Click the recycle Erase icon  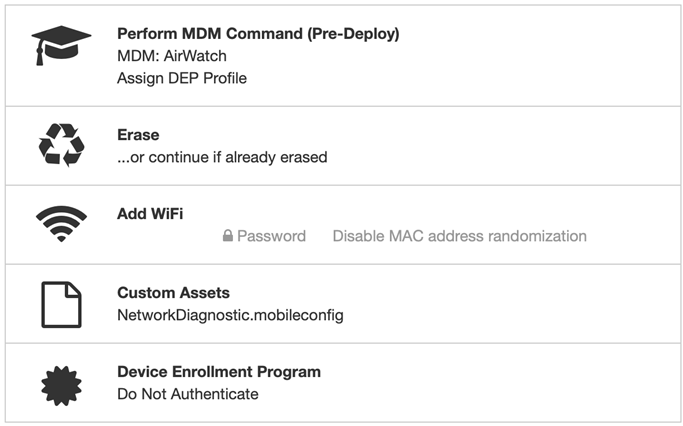[61, 145]
